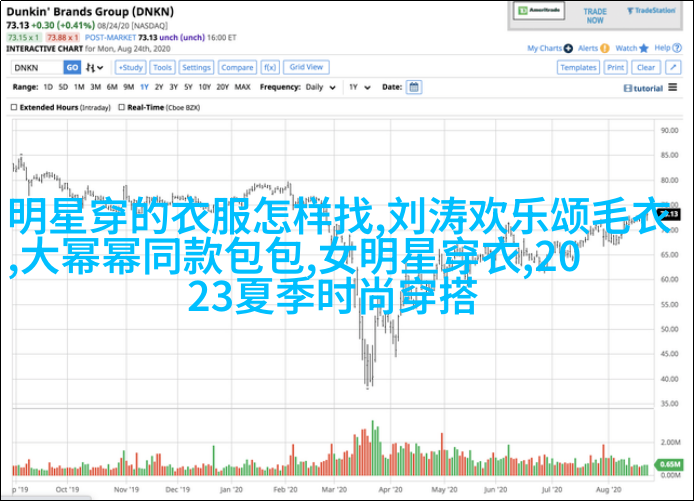This screenshot has height=502, width=695.
Task: Open the Frequency Daily dropdown
Action: click(x=320, y=87)
